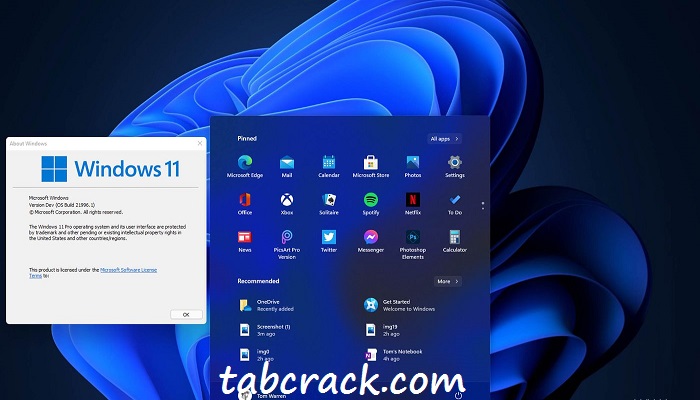Open Microsoft Store
Image resolution: width=700 pixels, height=400 pixels.
371,167
